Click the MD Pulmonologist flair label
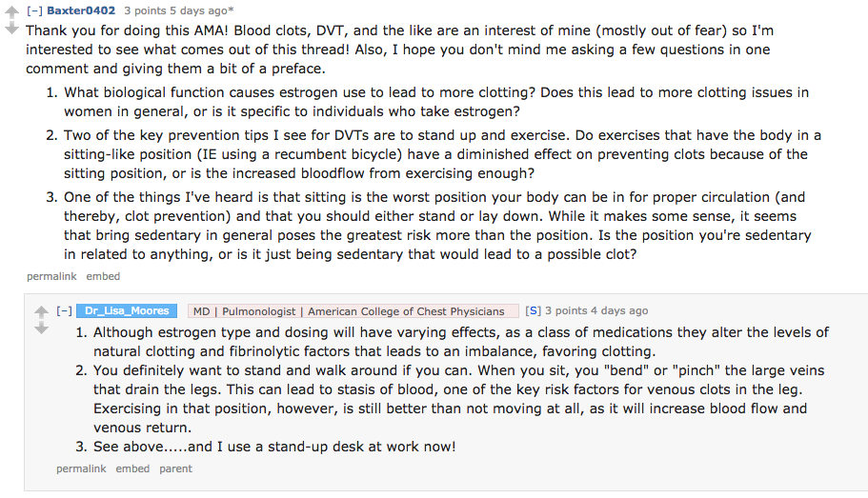This screenshot has width=868, height=498. [x=349, y=311]
